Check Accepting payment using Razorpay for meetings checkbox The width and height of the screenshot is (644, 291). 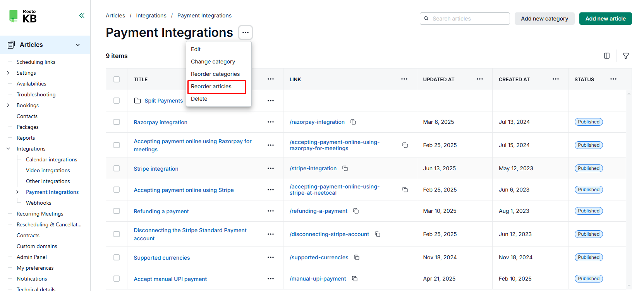pyautogui.click(x=117, y=145)
